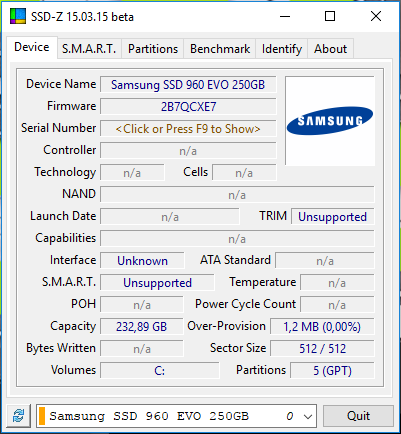Switch to the Benchmark tab
The width and height of the screenshot is (401, 434).
click(x=220, y=49)
